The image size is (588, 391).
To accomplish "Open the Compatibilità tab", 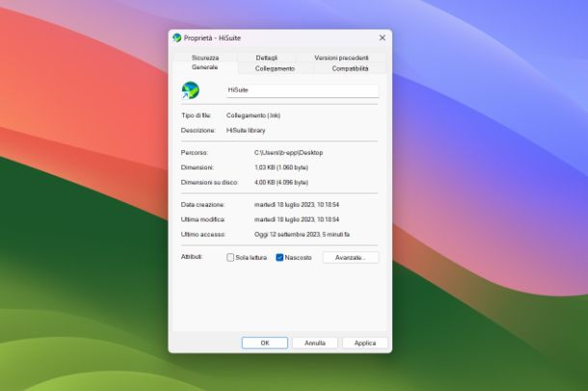I will (350, 68).
